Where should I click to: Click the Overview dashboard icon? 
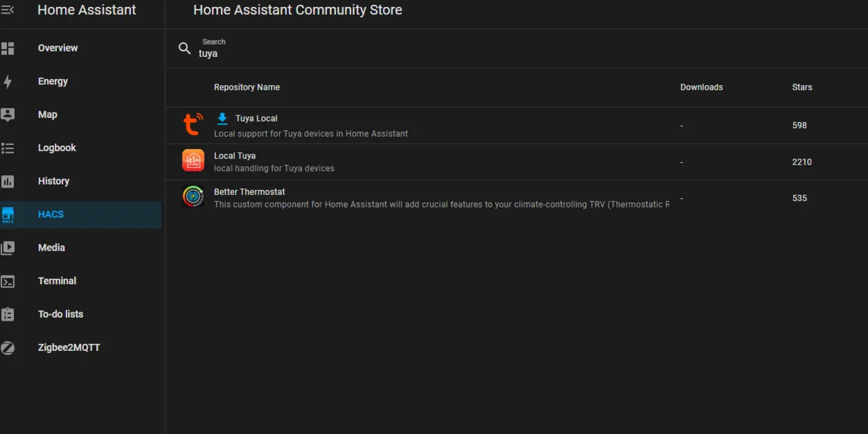(x=8, y=48)
